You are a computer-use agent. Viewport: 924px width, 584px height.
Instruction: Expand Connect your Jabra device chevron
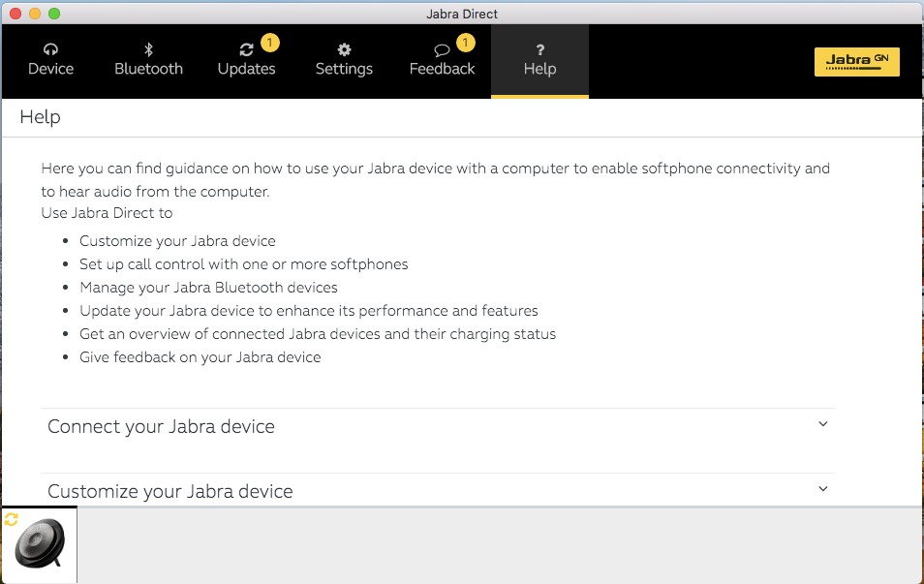pyautogui.click(x=823, y=423)
